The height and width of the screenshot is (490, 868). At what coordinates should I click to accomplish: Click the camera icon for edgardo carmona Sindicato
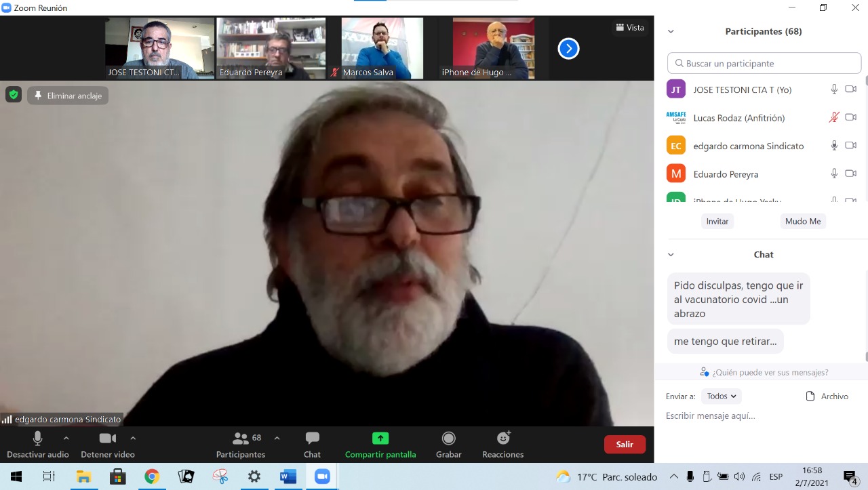(851, 146)
